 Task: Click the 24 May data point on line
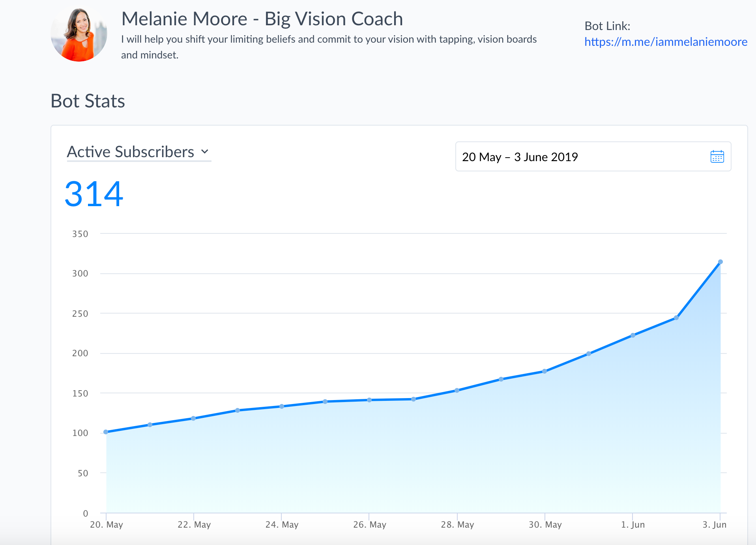[x=282, y=406]
